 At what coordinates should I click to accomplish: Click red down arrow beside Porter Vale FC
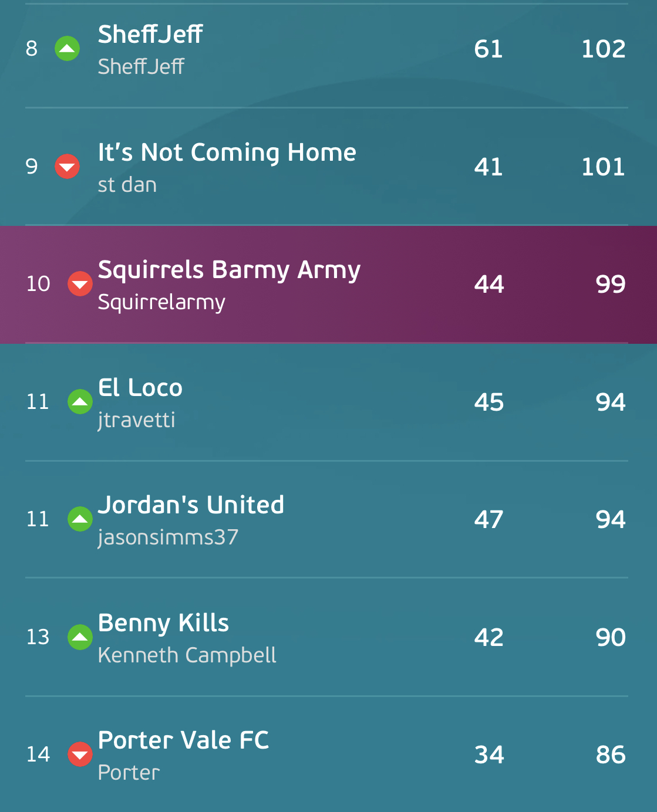[x=80, y=755]
